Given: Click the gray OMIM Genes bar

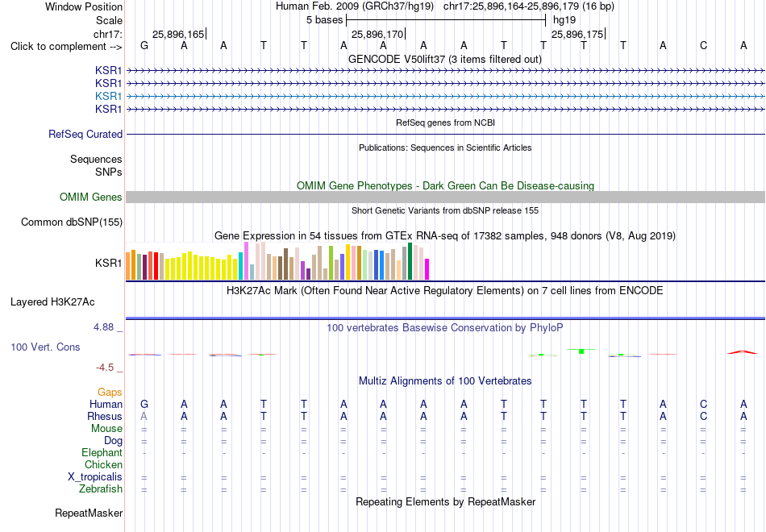Looking at the screenshot, I should (x=445, y=197).
